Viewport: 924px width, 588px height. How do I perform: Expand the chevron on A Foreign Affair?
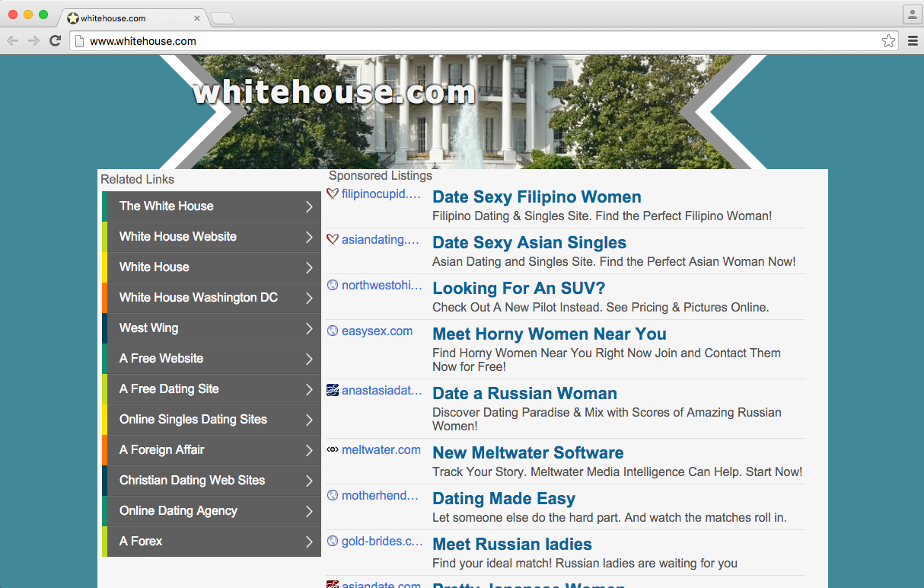[x=309, y=450]
